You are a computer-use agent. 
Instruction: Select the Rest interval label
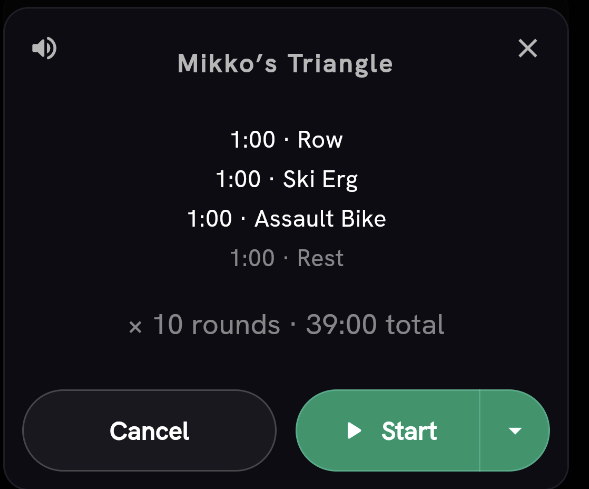point(320,258)
